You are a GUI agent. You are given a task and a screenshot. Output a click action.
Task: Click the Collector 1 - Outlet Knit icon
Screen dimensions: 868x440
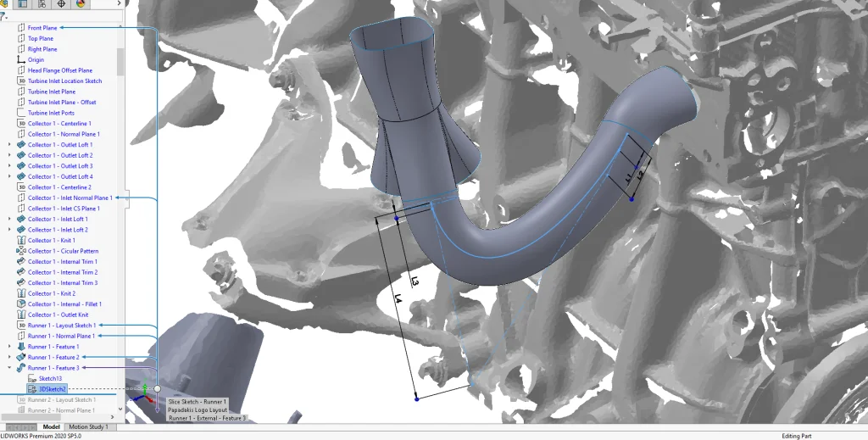point(21,315)
